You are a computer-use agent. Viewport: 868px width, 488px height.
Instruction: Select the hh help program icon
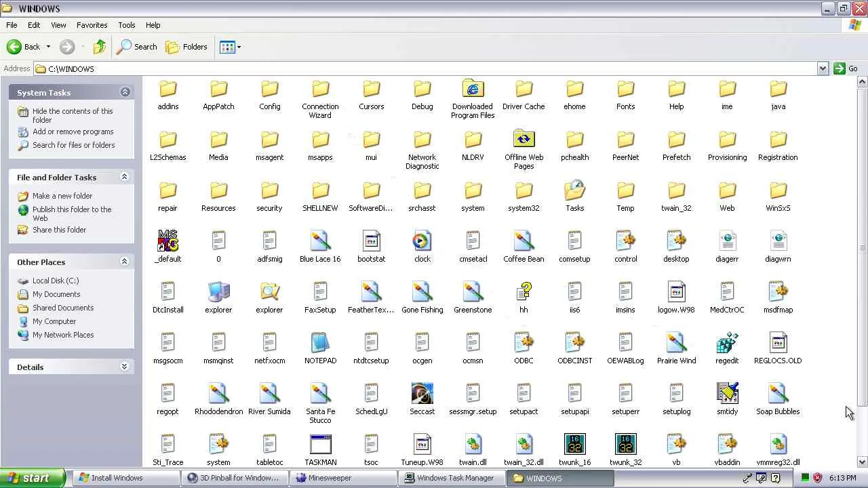[x=524, y=292]
